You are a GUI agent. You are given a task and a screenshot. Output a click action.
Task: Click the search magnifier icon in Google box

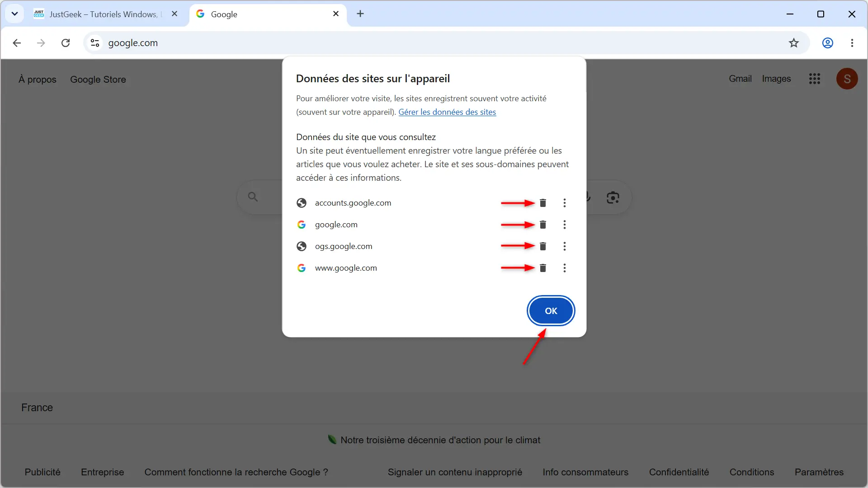[x=253, y=197]
